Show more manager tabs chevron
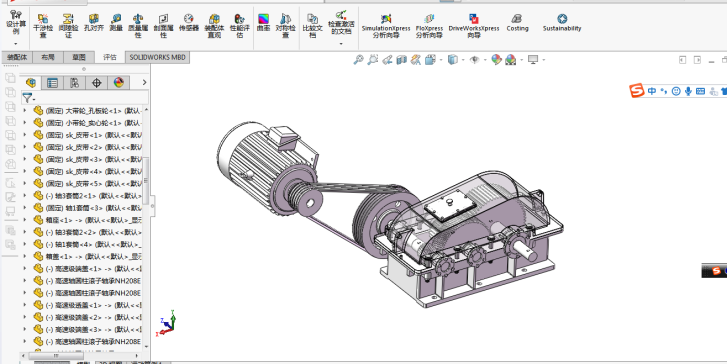The height and width of the screenshot is (364, 727). pyautogui.click(x=144, y=83)
